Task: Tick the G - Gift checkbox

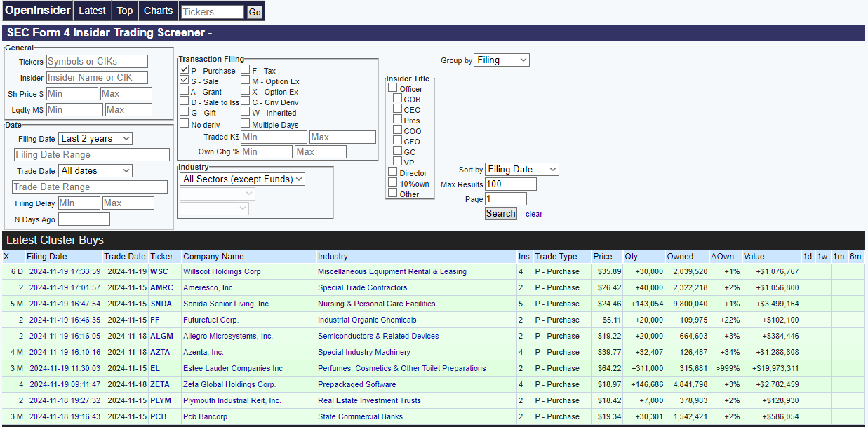Action: 184,112
